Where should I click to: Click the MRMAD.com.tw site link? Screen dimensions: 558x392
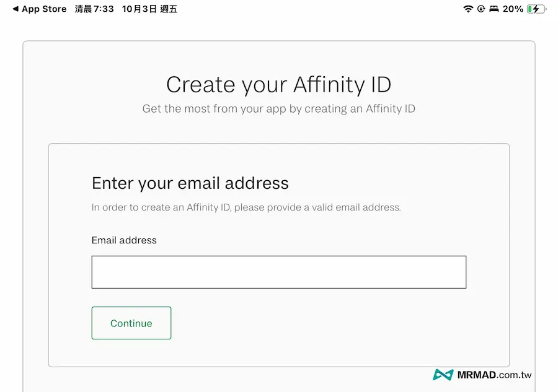[495, 375]
